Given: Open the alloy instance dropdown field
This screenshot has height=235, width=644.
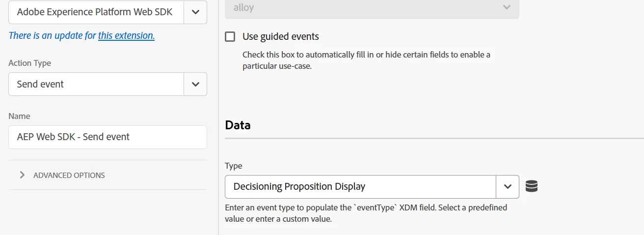Looking at the screenshot, I should pyautogui.click(x=363, y=7).
